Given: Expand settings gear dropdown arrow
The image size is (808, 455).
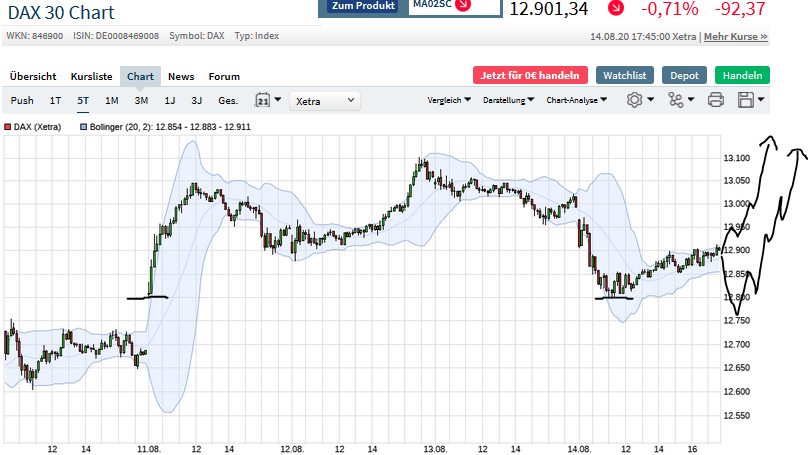Looking at the screenshot, I should point(650,99).
